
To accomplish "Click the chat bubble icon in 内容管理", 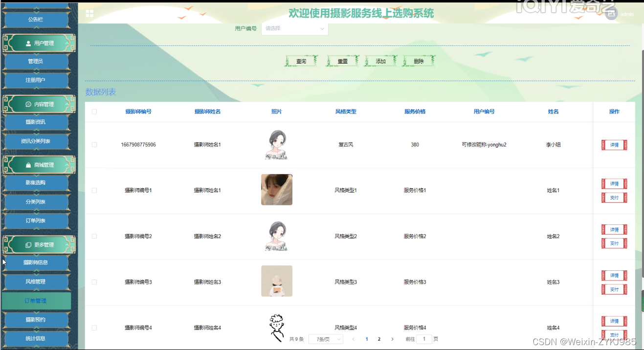I will pos(28,104).
